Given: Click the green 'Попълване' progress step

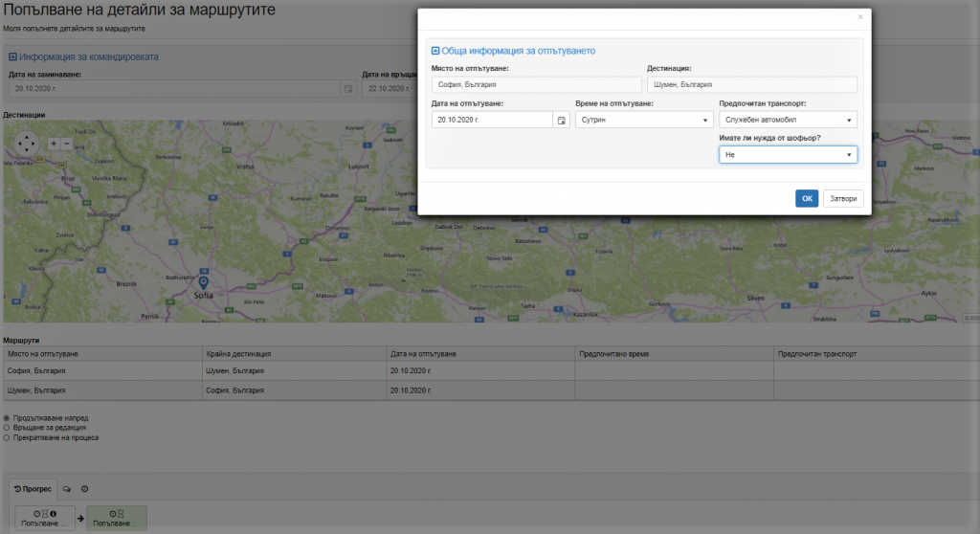Looking at the screenshot, I should [116, 519].
